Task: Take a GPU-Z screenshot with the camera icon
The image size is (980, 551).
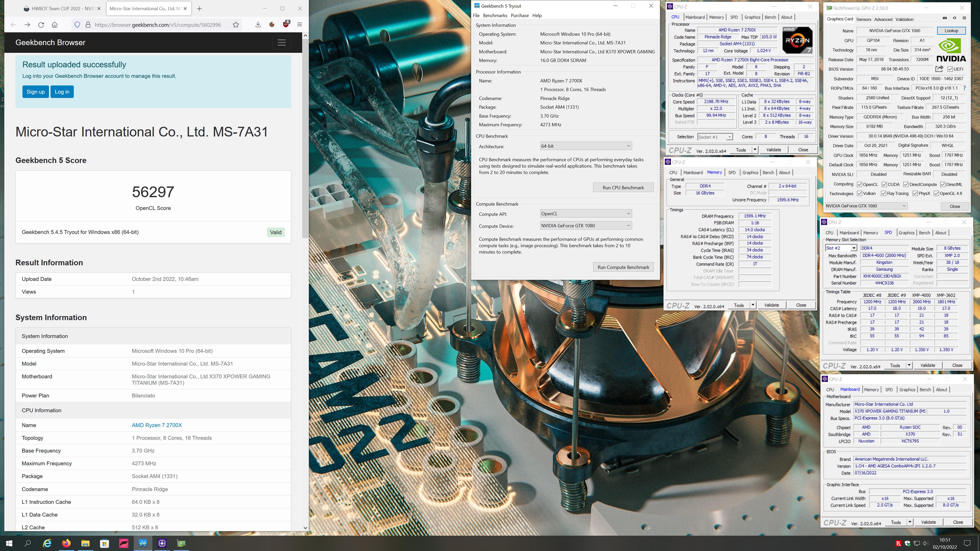Action: 945,18
